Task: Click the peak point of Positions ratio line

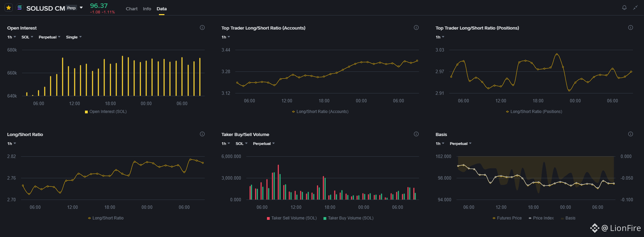Action: [557, 54]
